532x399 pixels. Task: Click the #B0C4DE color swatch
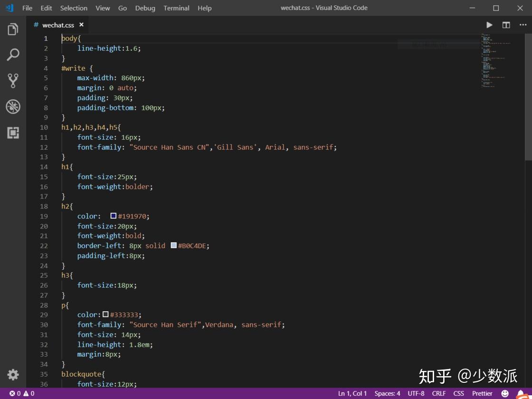174,246
